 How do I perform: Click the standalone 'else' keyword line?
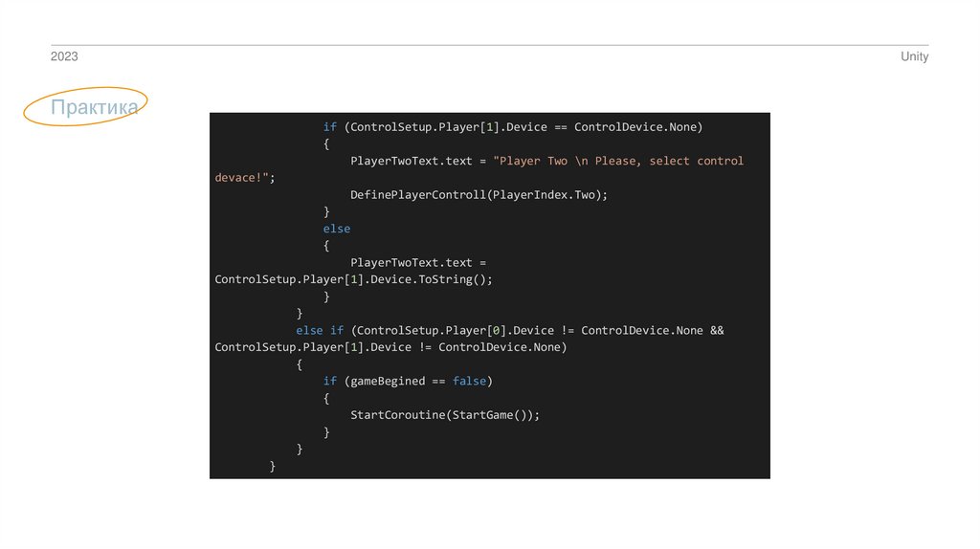pos(336,229)
